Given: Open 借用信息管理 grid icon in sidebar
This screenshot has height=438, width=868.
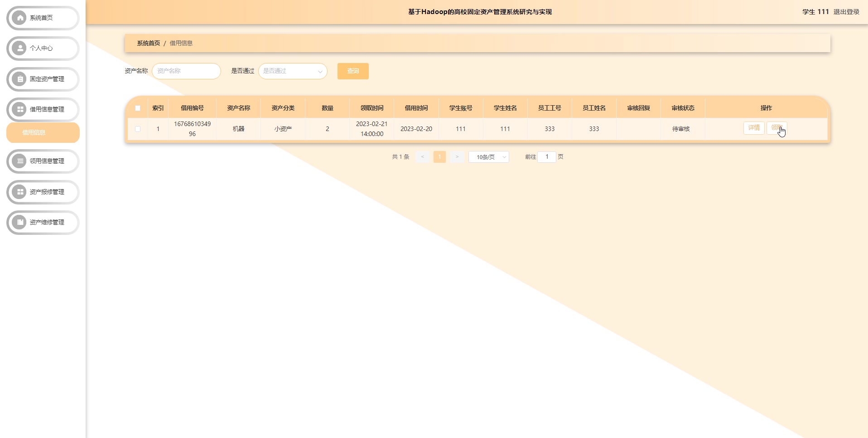Looking at the screenshot, I should pos(19,109).
